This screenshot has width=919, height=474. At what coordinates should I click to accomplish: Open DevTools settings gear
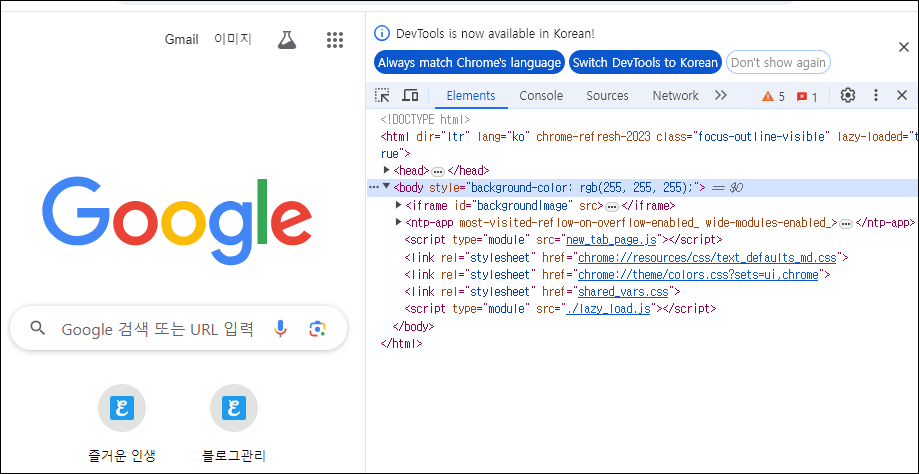848,95
